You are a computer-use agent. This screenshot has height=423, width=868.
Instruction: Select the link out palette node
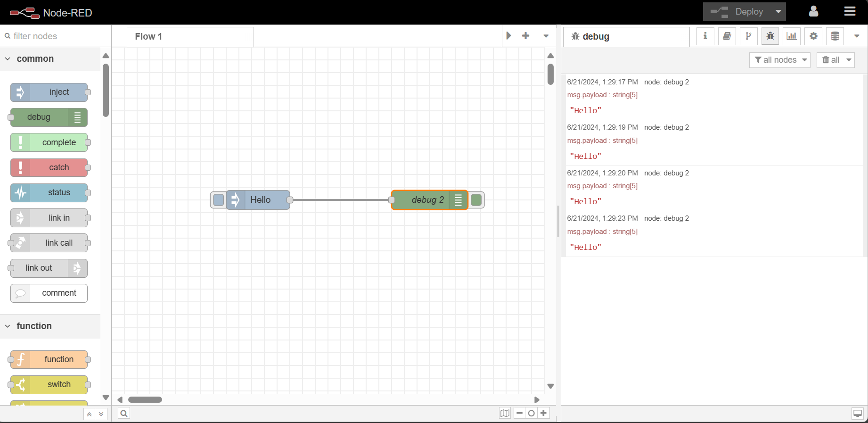[49, 268]
